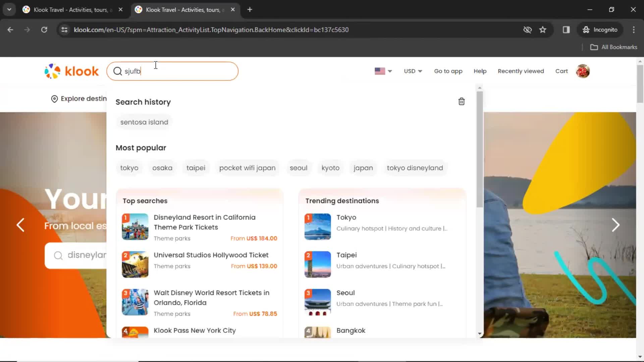Click the search input field
The width and height of the screenshot is (644, 362).
[x=172, y=71]
